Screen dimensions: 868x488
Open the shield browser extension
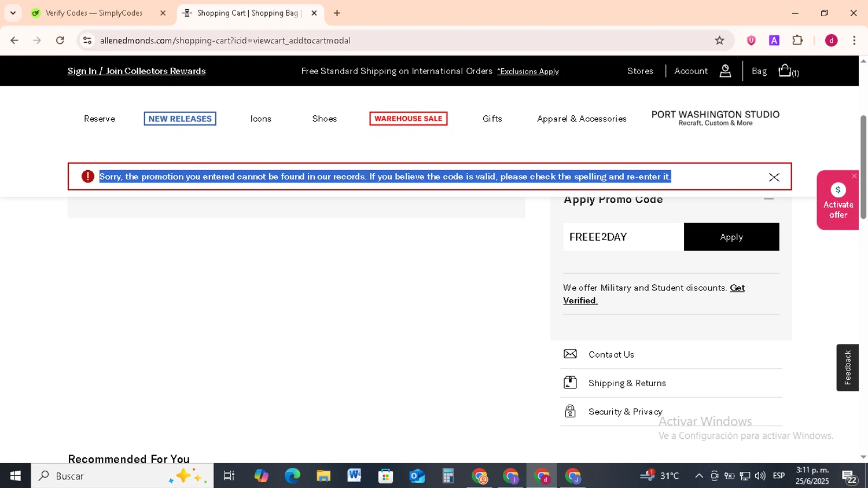click(x=751, y=41)
